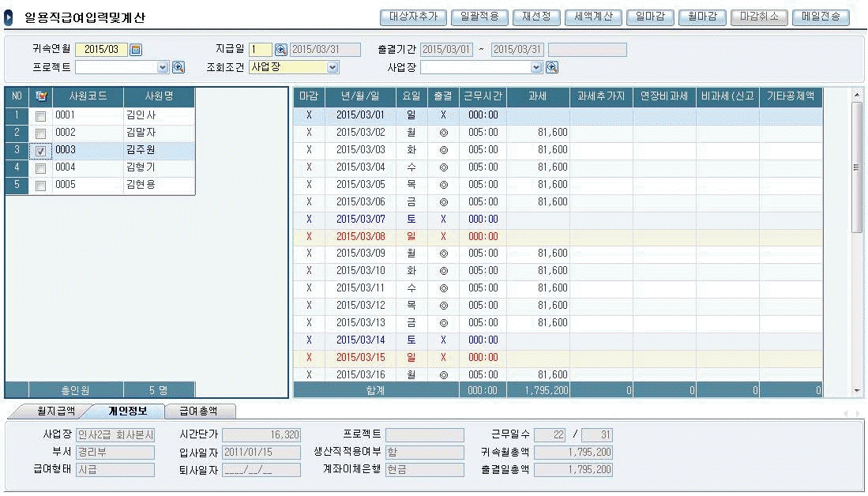Viewport: 868px width, 496px height.
Task: Open the 조회조건 dropdown showing 사업장
Action: (333, 67)
